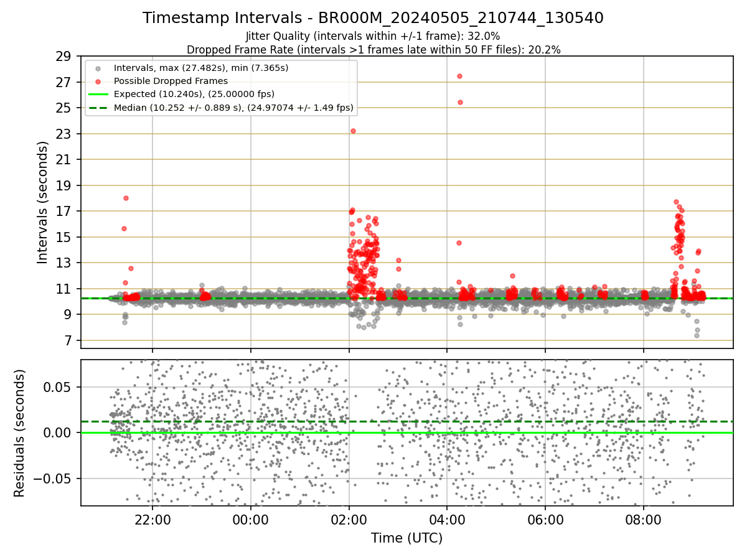The height and width of the screenshot is (560, 747).
Task: Click the red point near 23 seconds at 02:00
Action: click(353, 131)
